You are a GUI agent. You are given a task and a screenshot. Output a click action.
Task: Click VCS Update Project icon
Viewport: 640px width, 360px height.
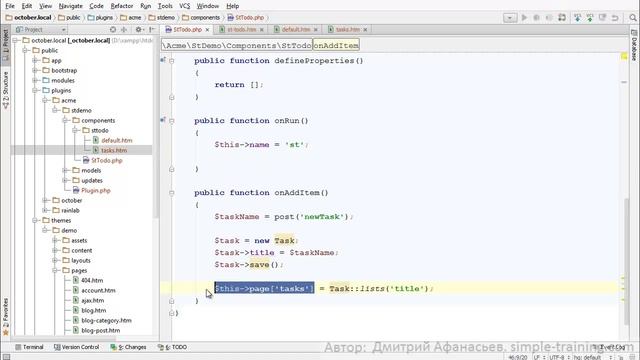click(x=577, y=18)
